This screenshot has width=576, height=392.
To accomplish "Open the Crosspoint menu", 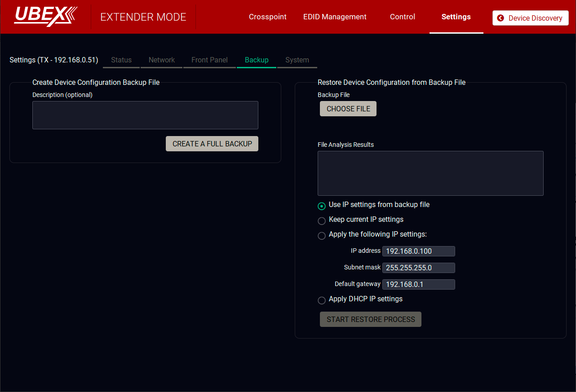I will pyautogui.click(x=268, y=17).
